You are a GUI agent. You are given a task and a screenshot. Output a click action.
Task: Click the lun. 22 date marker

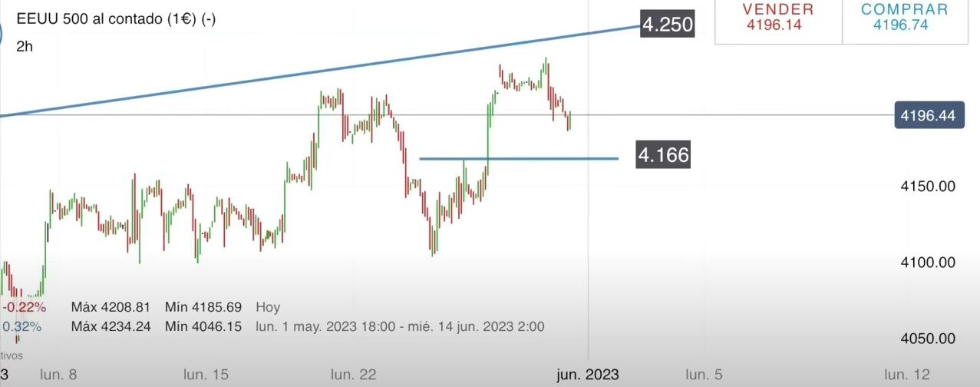[x=354, y=375]
